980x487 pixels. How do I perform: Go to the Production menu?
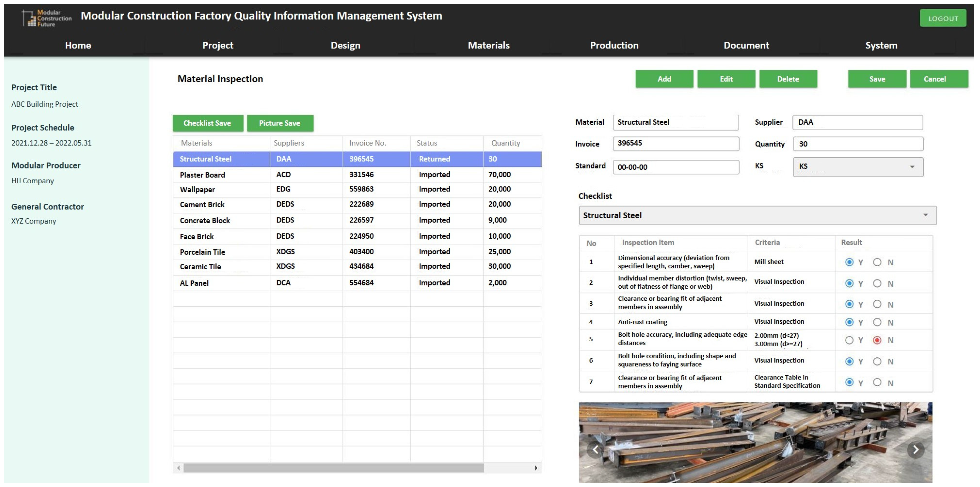[x=614, y=45]
